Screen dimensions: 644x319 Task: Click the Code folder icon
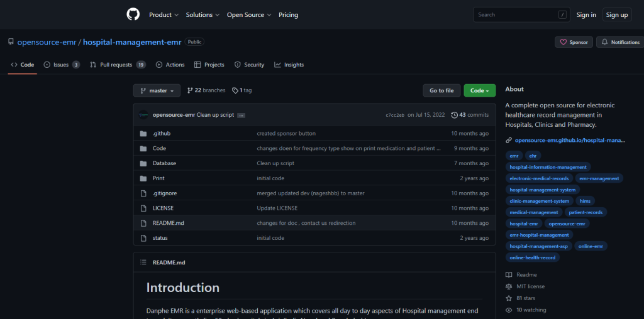click(x=143, y=148)
